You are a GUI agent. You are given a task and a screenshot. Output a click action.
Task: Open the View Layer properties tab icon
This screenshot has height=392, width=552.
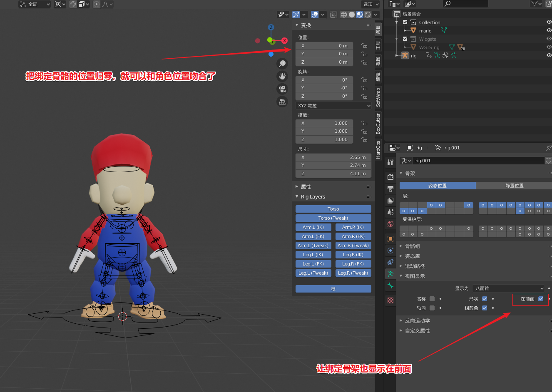click(x=390, y=201)
